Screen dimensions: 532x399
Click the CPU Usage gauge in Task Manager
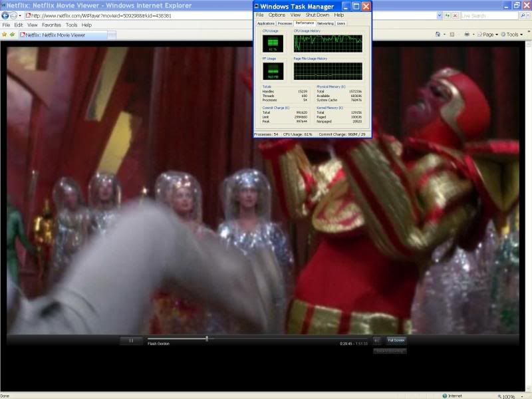click(x=273, y=43)
